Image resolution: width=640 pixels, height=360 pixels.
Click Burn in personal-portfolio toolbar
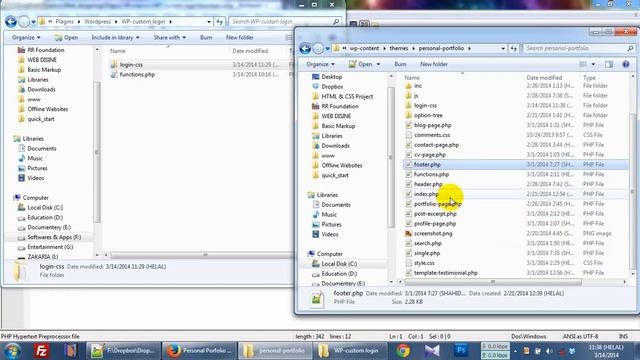tap(400, 64)
